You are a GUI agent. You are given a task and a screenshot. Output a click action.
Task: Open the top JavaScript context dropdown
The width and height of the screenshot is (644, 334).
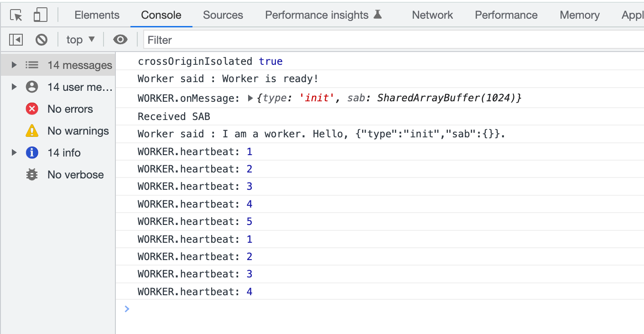click(81, 40)
